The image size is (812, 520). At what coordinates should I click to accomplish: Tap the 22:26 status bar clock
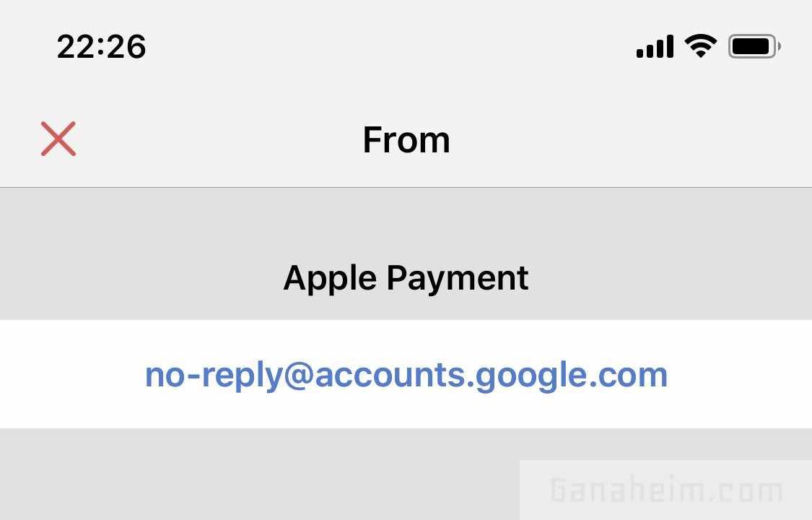(101, 48)
